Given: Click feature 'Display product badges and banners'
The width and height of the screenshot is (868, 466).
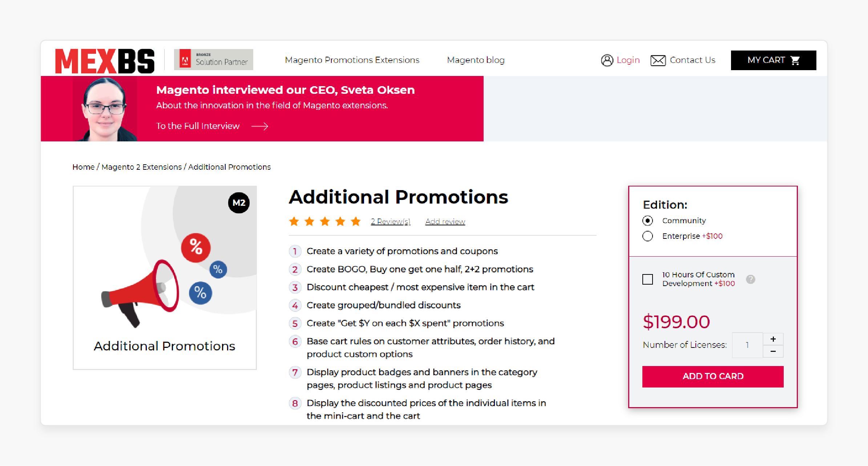Looking at the screenshot, I should 422,378.
